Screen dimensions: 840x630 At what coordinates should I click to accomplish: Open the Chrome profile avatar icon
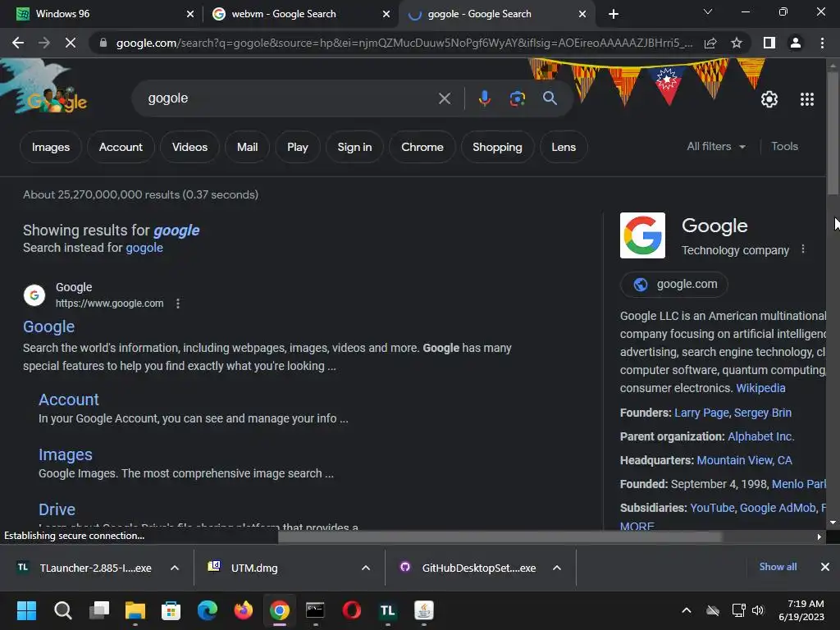[796, 43]
